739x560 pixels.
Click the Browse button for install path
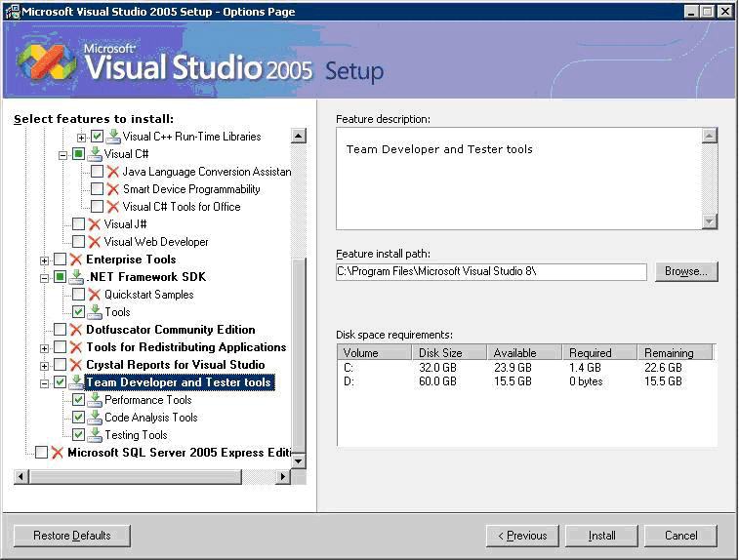point(686,271)
